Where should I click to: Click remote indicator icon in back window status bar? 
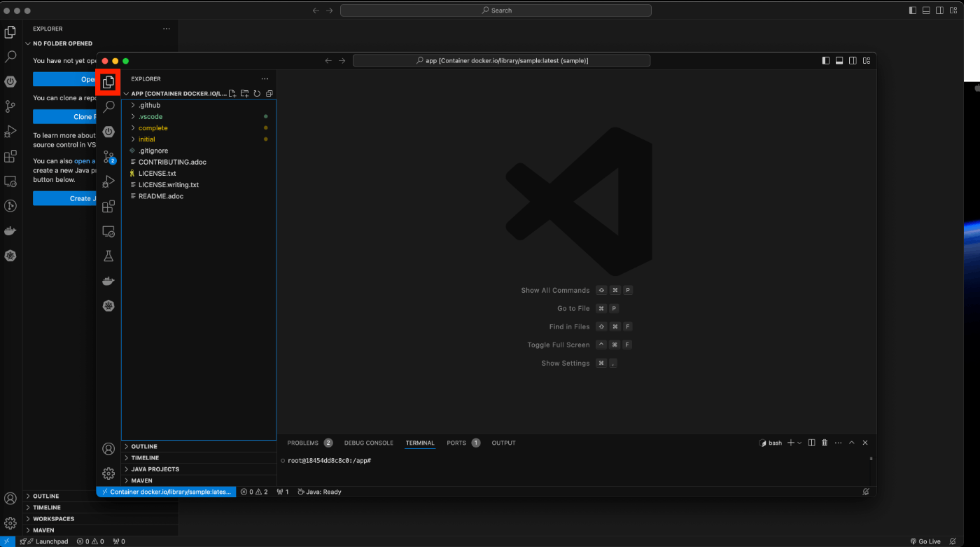coord(7,541)
